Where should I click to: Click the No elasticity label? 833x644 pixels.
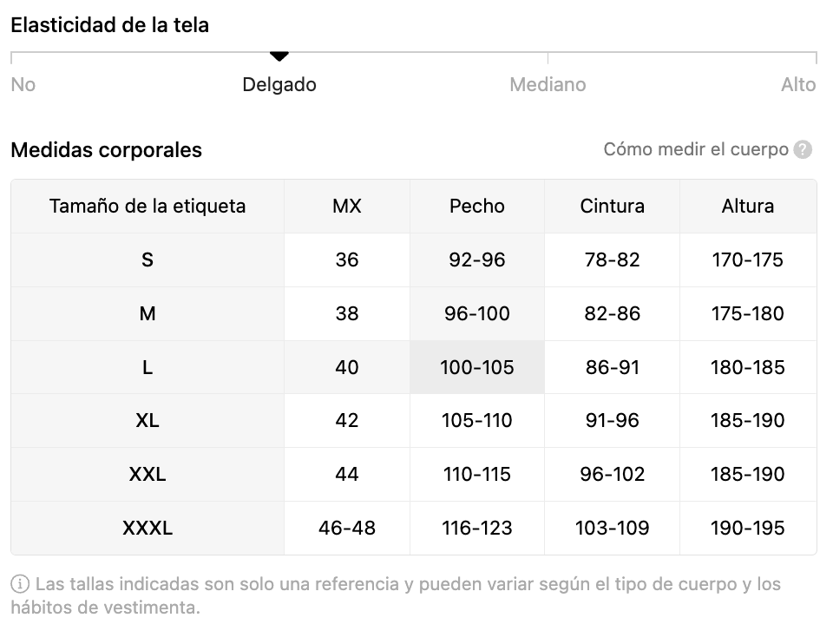coord(23,85)
